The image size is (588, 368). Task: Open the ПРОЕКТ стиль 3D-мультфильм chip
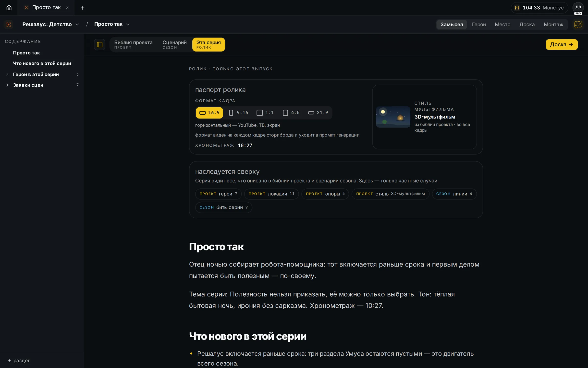390,194
